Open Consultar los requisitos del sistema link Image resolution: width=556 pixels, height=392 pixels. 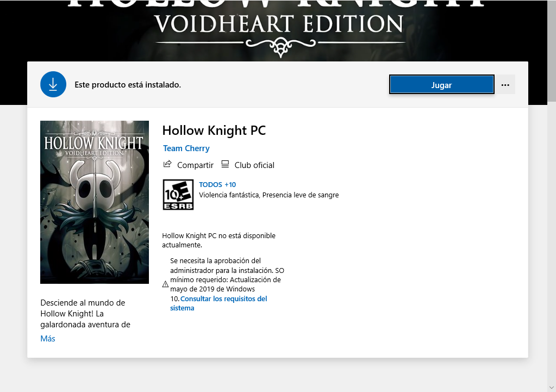pyautogui.click(x=219, y=303)
